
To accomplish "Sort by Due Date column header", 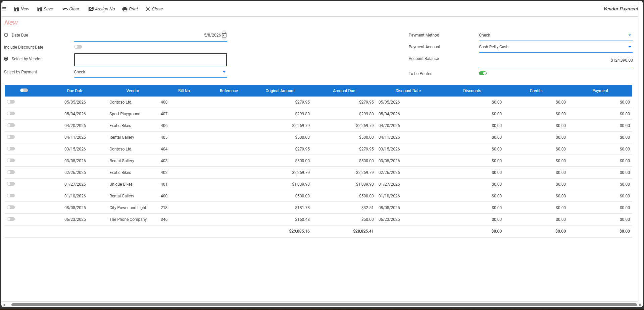I will (75, 91).
